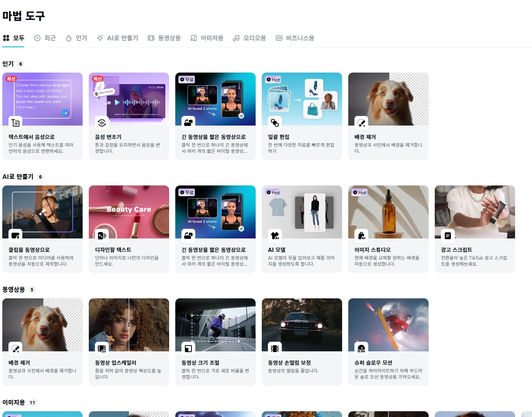Click the 긴 동영상을 짧은 동영상으로 icon under AI로 만들기

188,236
